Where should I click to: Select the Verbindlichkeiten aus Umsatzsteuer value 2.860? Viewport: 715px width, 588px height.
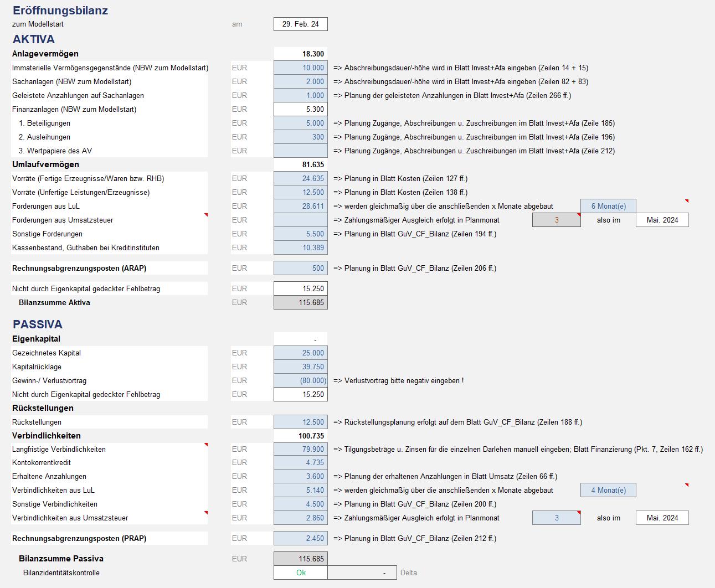[301, 518]
